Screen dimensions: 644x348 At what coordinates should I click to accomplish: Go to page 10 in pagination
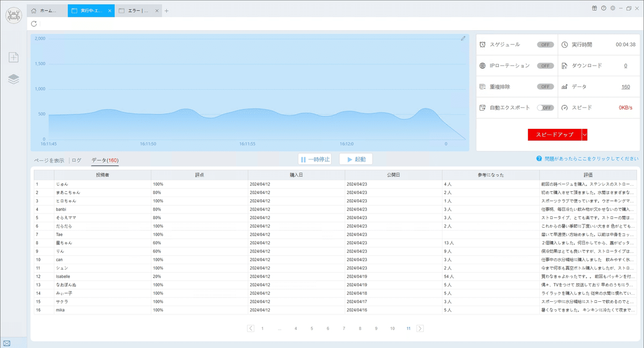(x=392, y=328)
